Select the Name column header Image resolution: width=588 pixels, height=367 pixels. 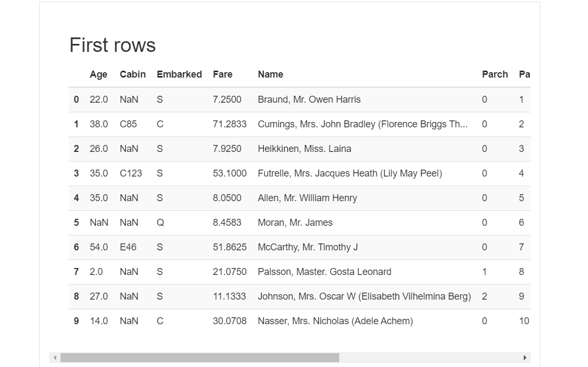[271, 74]
